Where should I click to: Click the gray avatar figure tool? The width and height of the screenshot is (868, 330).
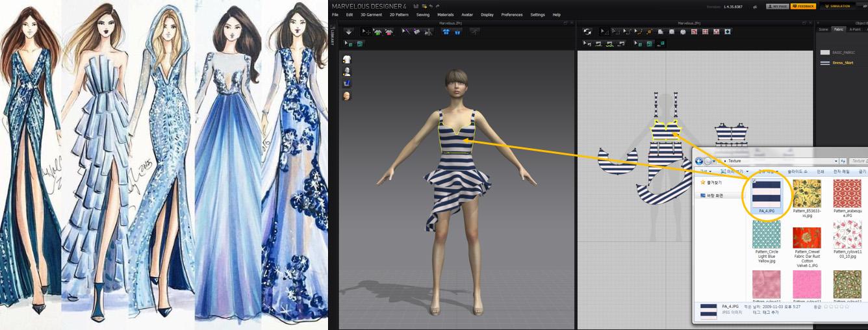tap(429, 31)
